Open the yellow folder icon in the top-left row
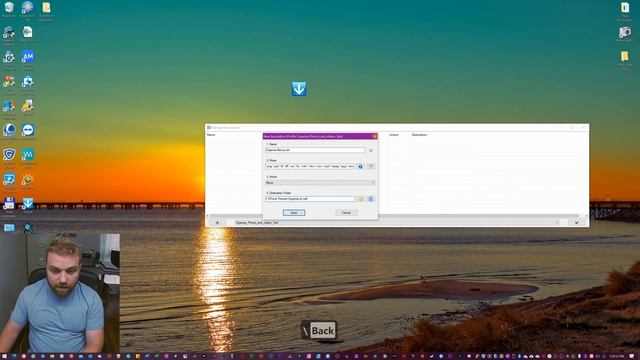Image resolution: width=640 pixels, height=360 pixels. tap(46, 7)
